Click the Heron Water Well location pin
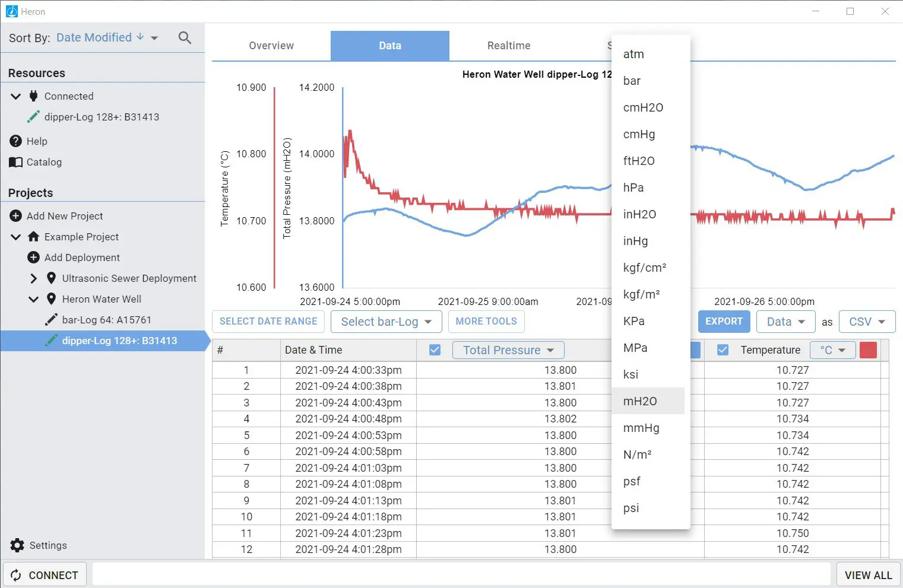Image resolution: width=903 pixels, height=588 pixels. pos(52,299)
